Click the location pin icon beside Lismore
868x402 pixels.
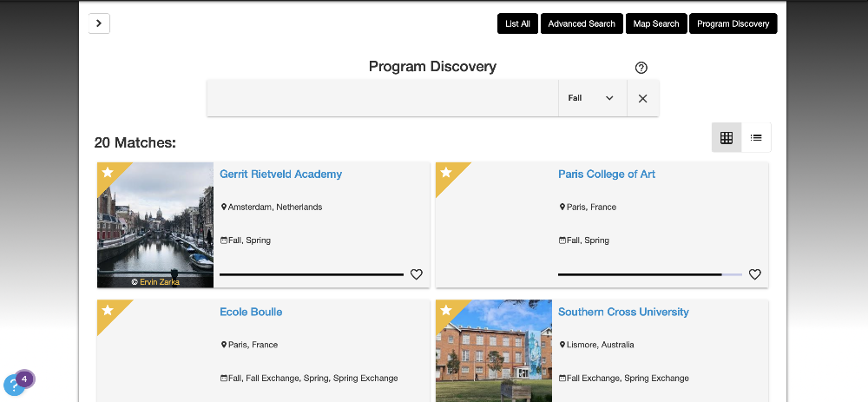click(x=562, y=345)
